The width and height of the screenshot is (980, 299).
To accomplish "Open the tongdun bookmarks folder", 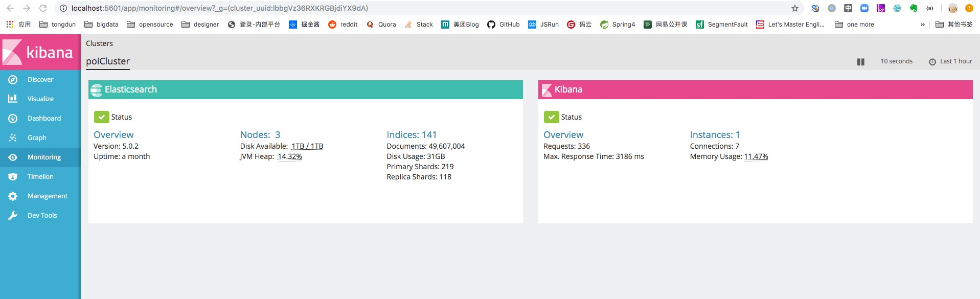I will [x=57, y=25].
